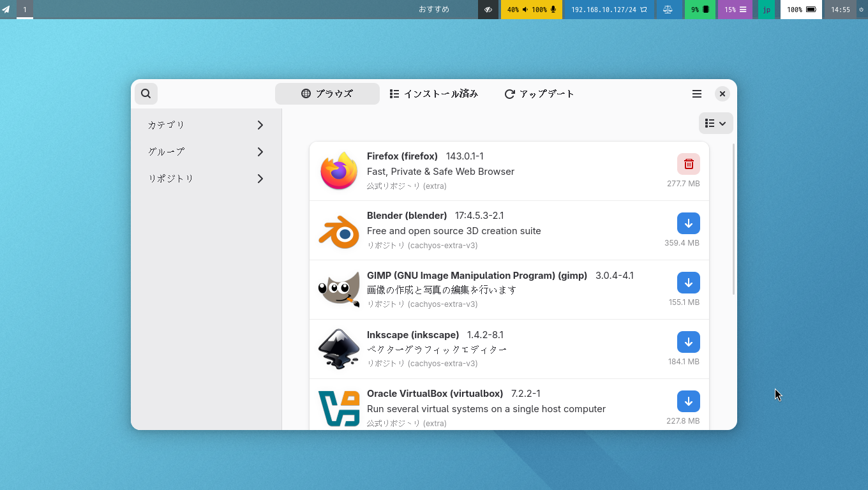868x490 pixels.
Task: Click the VirtualBox logo icon
Action: coord(339,408)
